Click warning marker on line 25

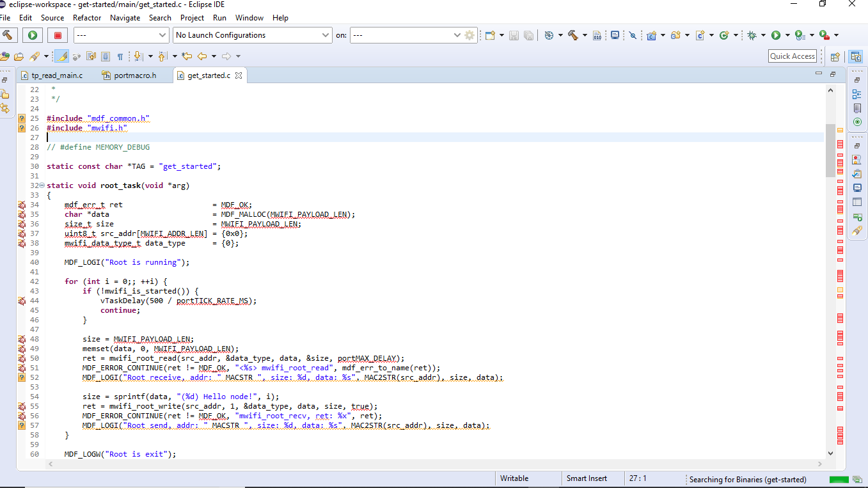(22, 118)
